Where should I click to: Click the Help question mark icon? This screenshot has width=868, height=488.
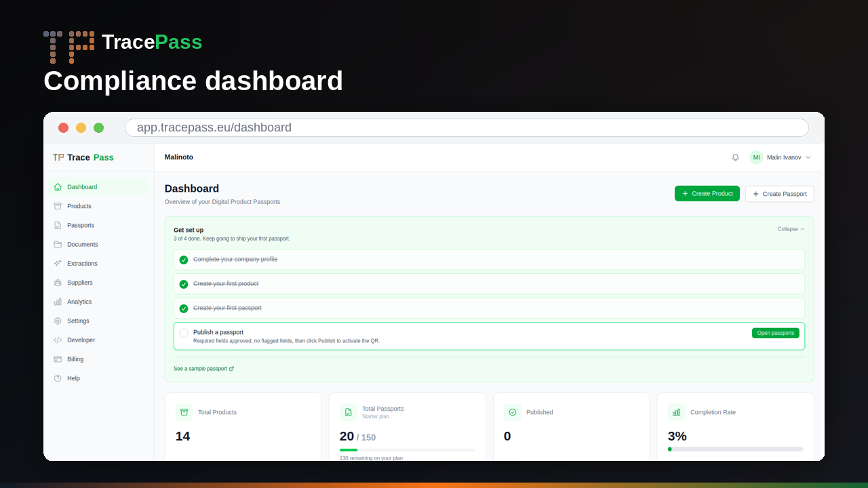pos(58,378)
